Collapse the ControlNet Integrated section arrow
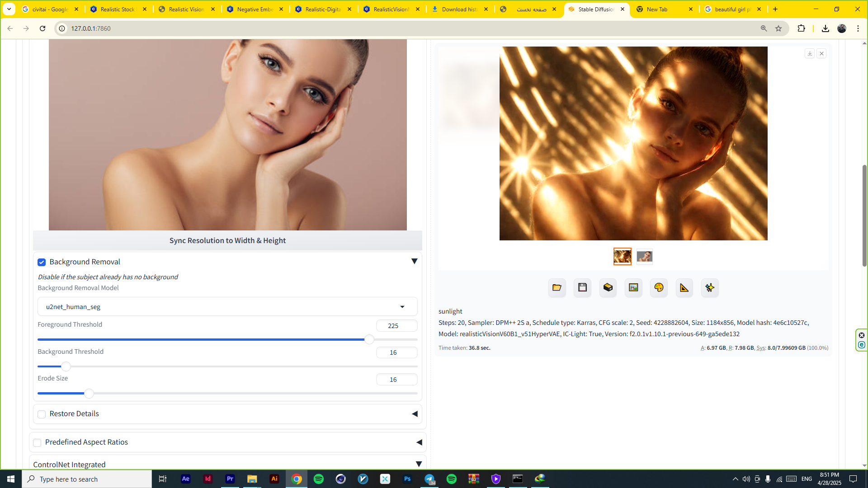 click(419, 464)
